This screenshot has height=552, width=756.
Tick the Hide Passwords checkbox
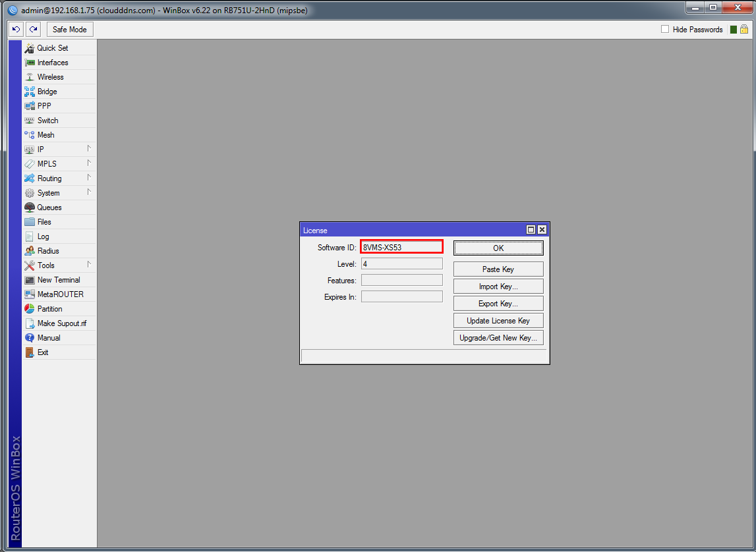665,30
